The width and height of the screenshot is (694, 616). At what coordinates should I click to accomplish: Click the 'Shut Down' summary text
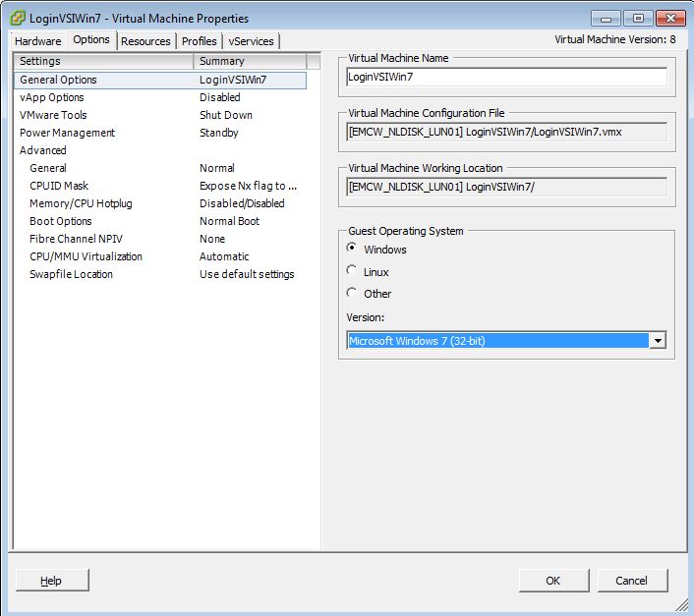[x=226, y=115]
